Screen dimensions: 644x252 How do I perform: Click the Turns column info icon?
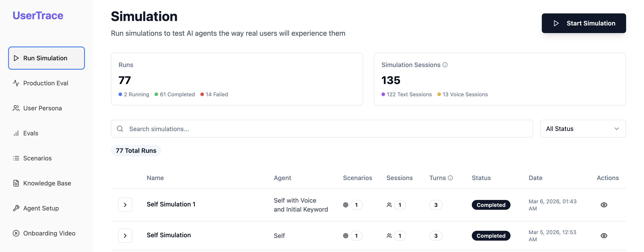(x=450, y=178)
